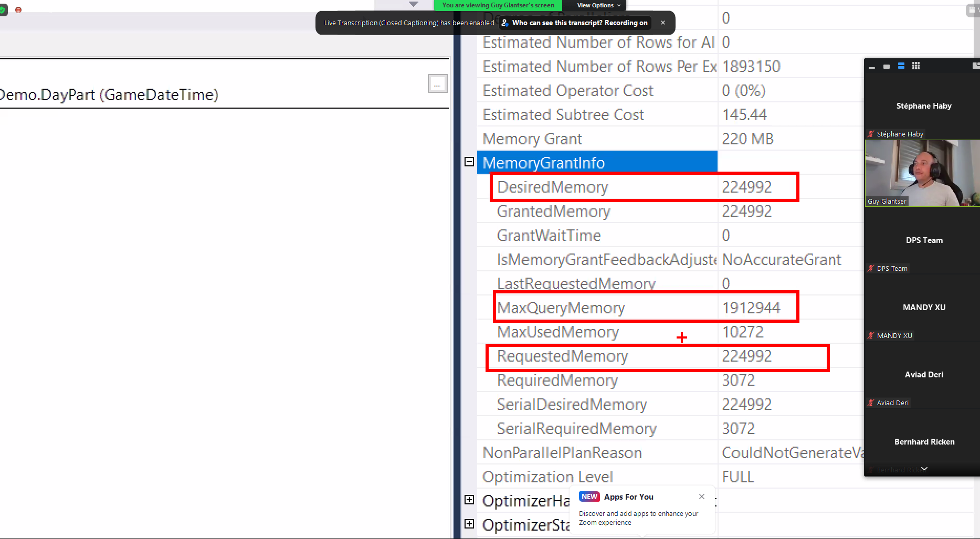Open the View Options dropdown
The width and height of the screenshot is (980, 539).
[599, 5]
